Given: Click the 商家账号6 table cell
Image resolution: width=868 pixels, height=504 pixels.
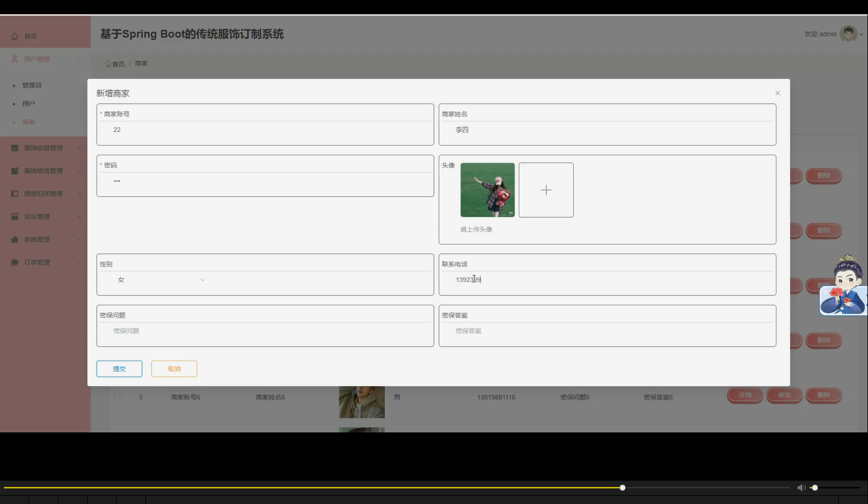Looking at the screenshot, I should pos(186,397).
